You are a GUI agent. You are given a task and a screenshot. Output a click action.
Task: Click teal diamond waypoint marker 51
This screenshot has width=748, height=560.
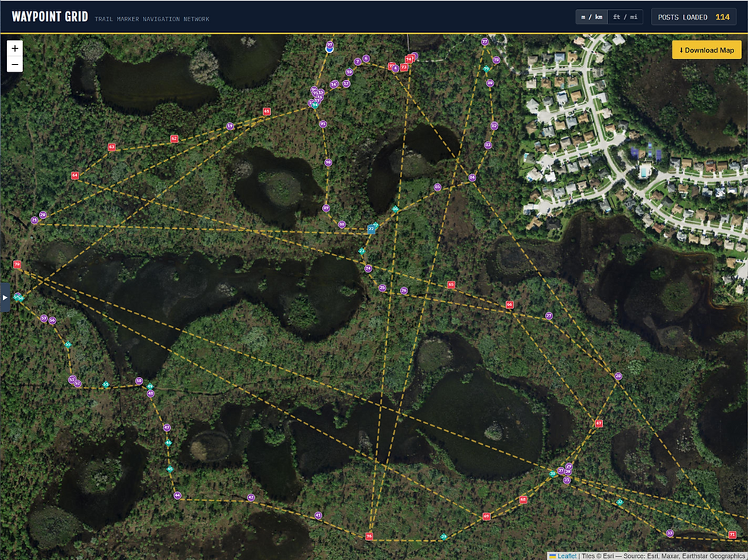106,385
